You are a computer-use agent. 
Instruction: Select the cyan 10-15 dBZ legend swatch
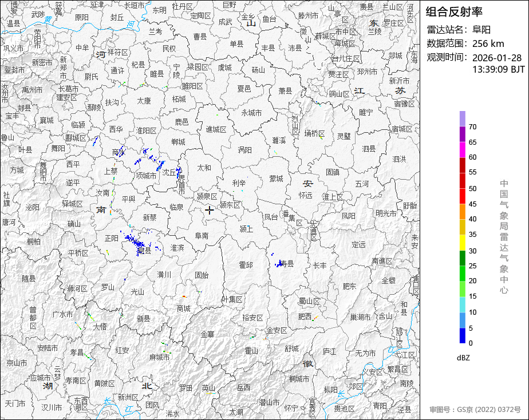pyautogui.click(x=462, y=305)
